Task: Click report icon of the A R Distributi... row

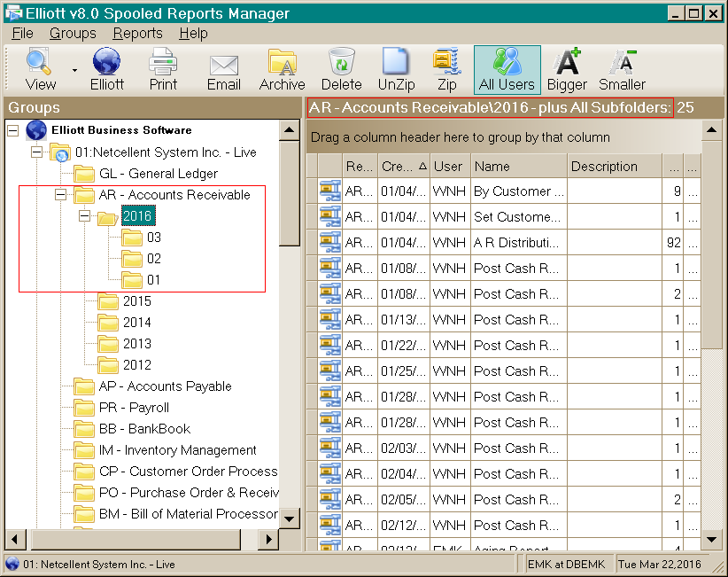Action: (x=330, y=242)
